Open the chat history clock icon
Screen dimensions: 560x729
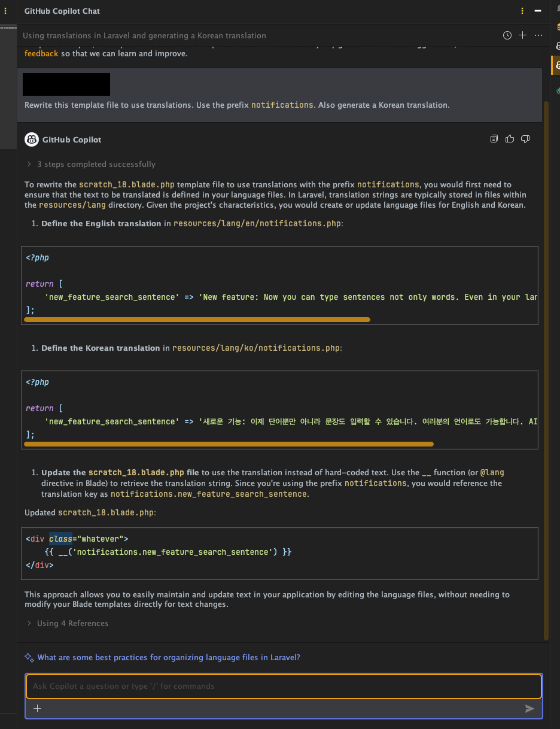(x=507, y=35)
